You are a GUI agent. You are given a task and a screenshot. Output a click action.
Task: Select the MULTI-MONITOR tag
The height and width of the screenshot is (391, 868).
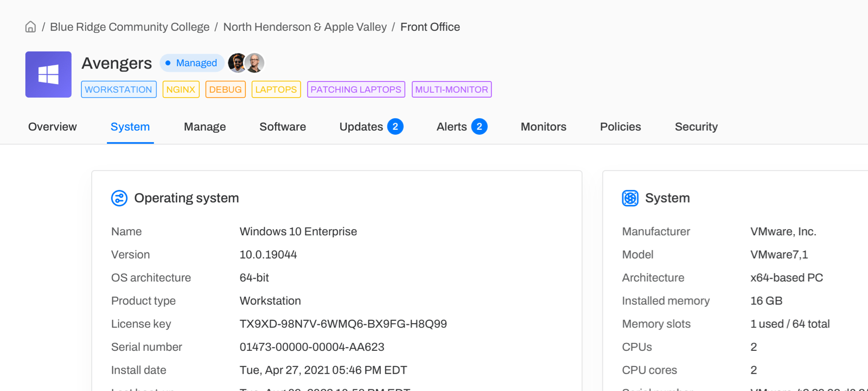pos(452,90)
